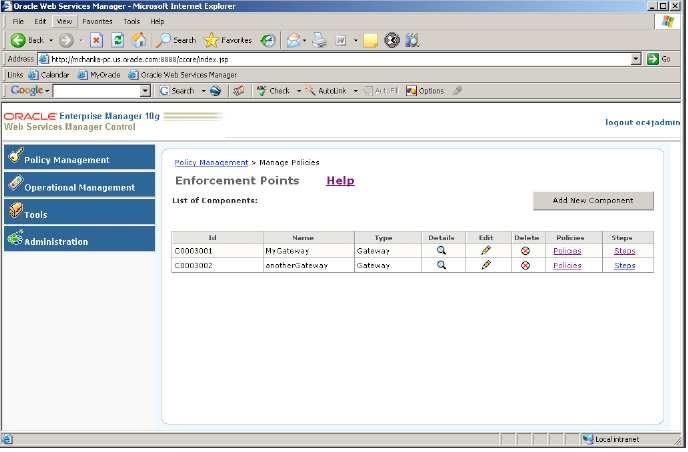This screenshot has height=452, width=688.
Task: Open Administration sidebar section
Action: pos(79,239)
